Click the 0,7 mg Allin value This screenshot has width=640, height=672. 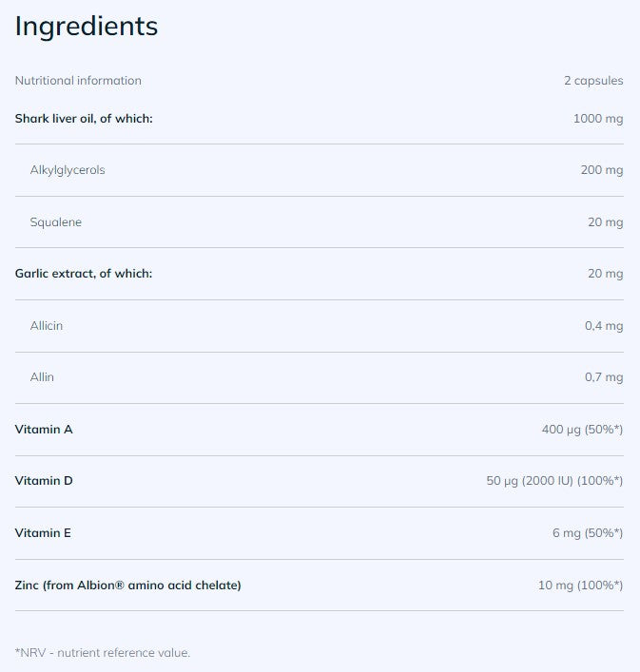point(604,377)
